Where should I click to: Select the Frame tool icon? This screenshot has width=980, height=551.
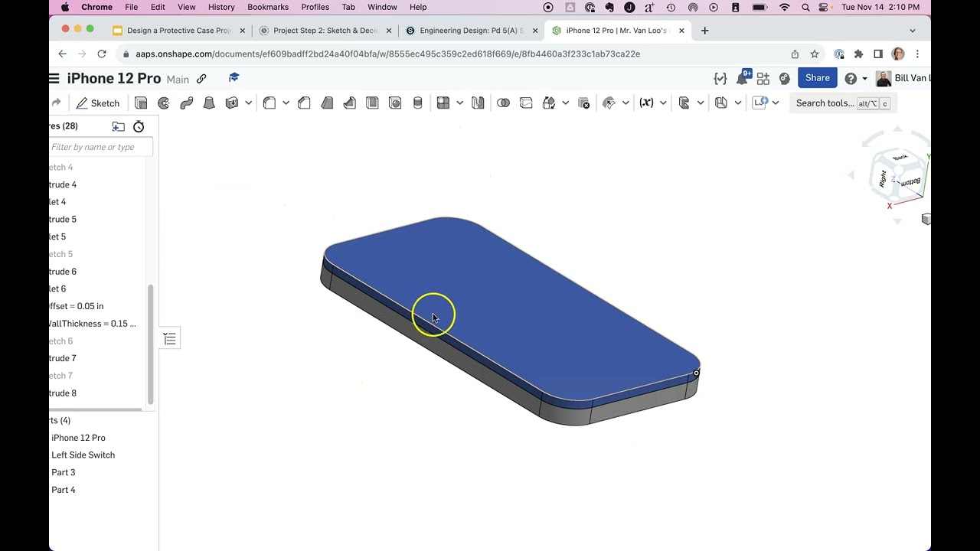pos(684,103)
